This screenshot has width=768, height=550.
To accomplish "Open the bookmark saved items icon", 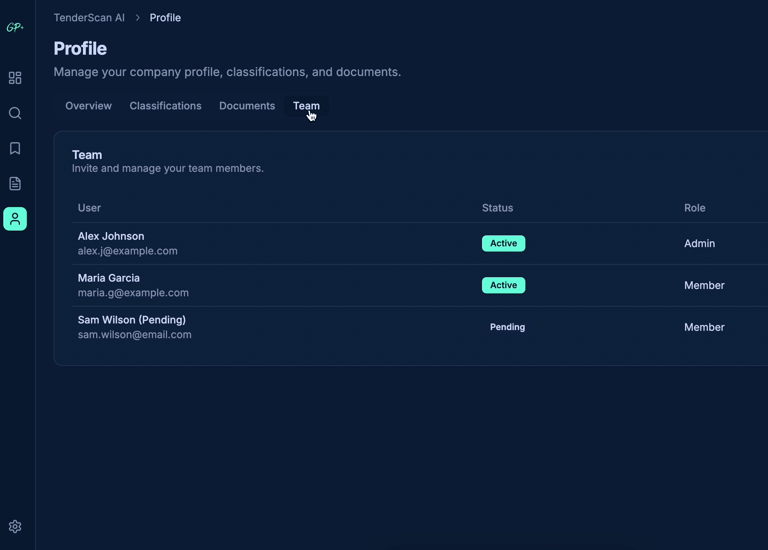I will click(15, 148).
